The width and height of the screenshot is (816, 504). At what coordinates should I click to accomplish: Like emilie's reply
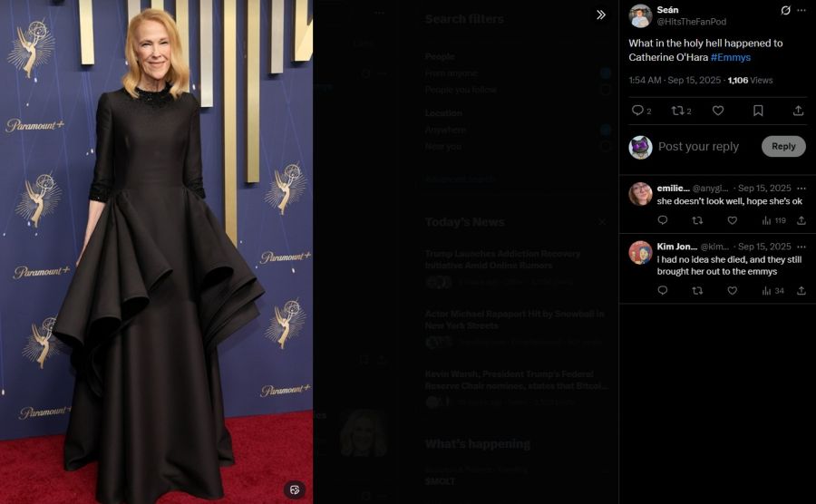(732, 220)
